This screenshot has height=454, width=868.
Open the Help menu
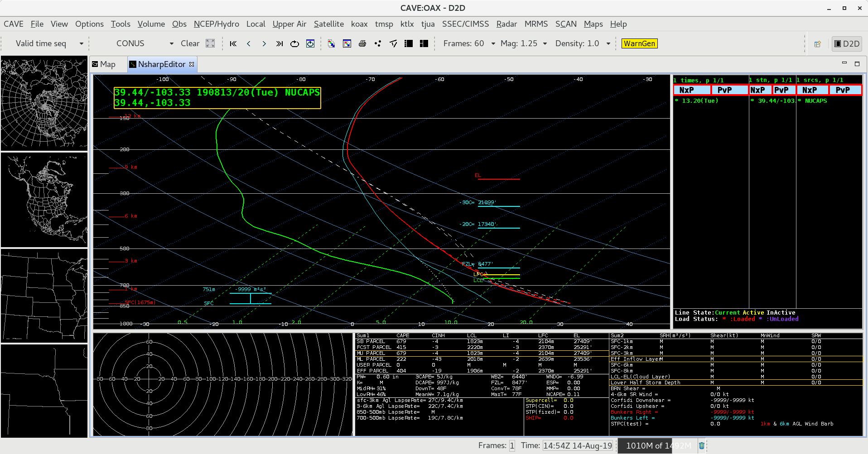618,24
